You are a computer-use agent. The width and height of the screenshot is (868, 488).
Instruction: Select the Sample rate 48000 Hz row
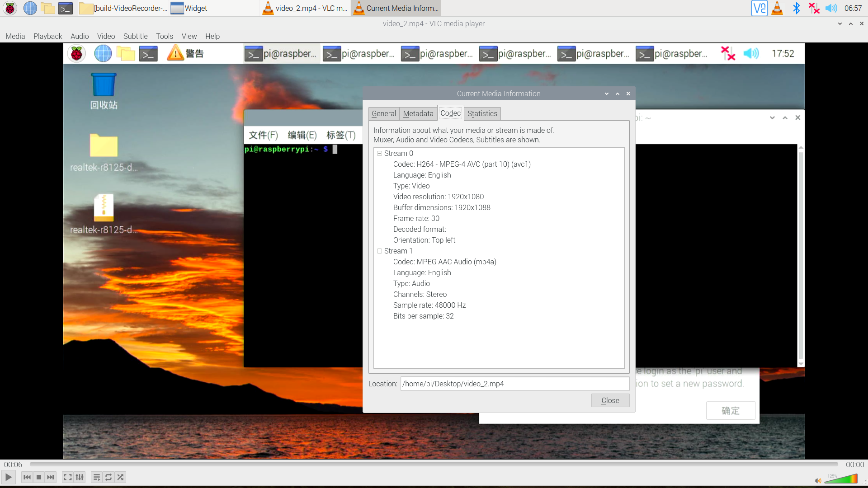429,305
